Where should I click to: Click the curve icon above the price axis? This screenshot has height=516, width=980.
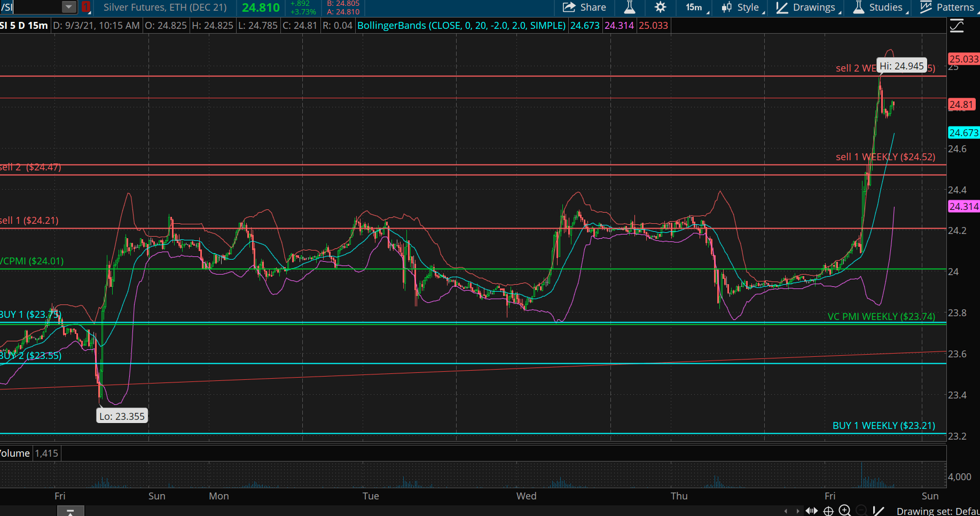[957, 26]
